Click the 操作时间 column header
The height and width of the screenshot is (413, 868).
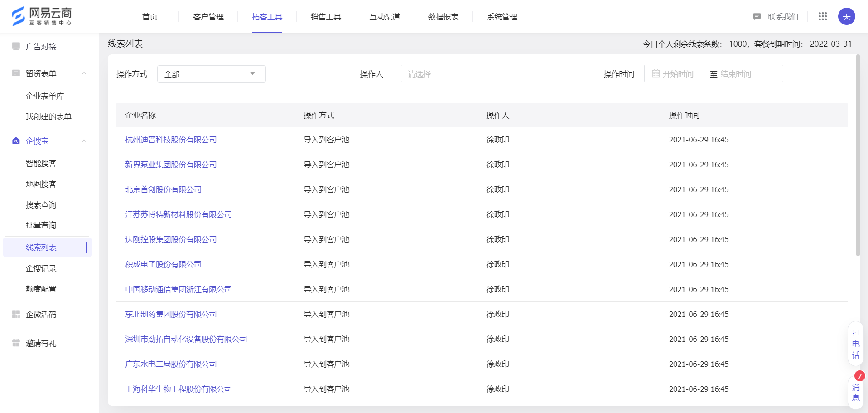click(x=685, y=115)
